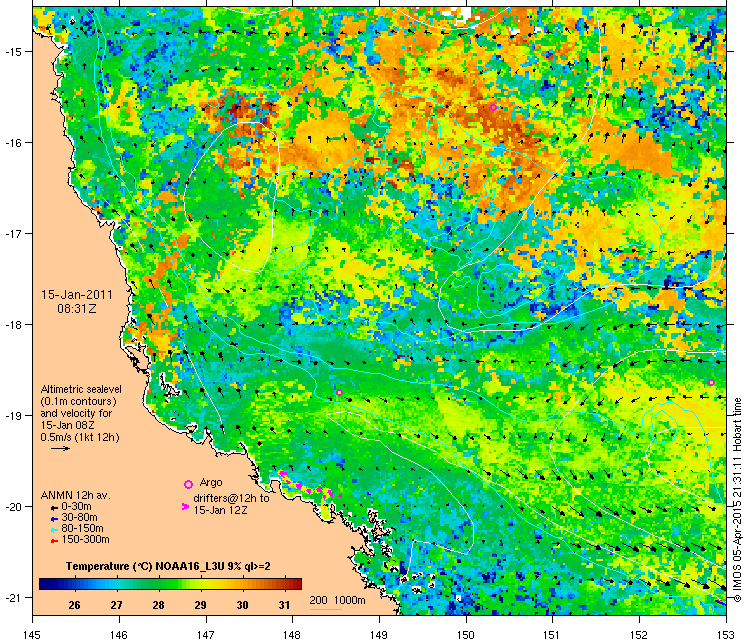Click the '0.5m/s (1kt 12h)' scale text
Screen dimensions: 750x640
80,437
